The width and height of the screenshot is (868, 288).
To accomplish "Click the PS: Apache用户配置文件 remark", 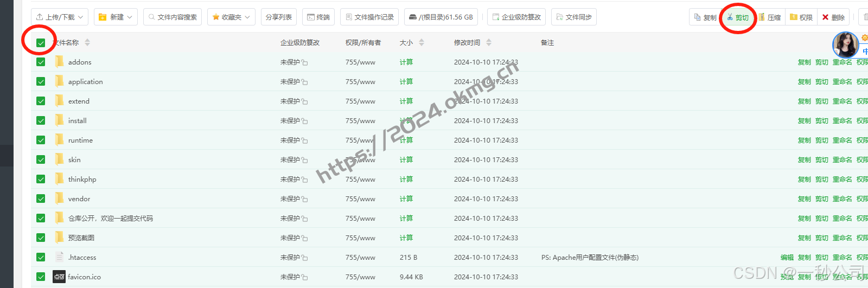I will click(x=590, y=257).
